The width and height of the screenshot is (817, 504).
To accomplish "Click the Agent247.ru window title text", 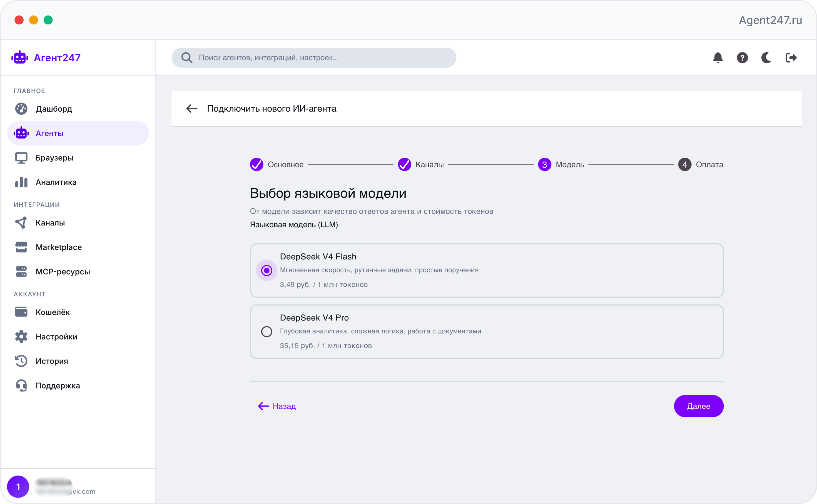I will pos(770,20).
